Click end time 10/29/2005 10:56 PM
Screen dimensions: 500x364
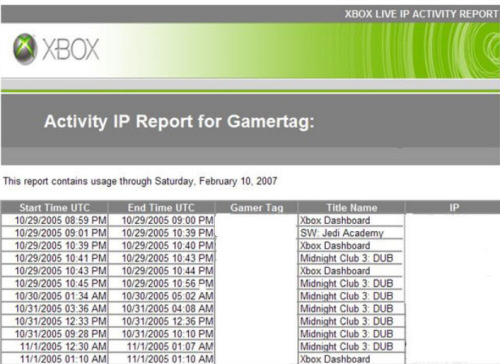pos(162,284)
